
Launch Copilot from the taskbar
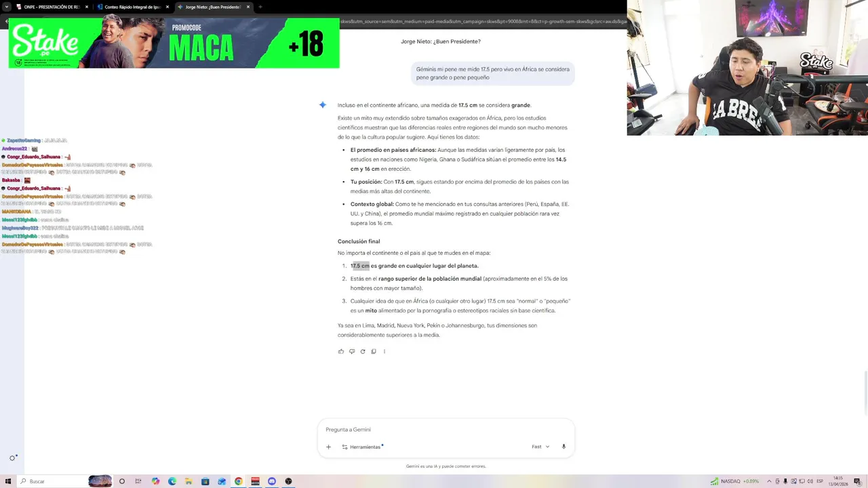pyautogui.click(x=155, y=481)
